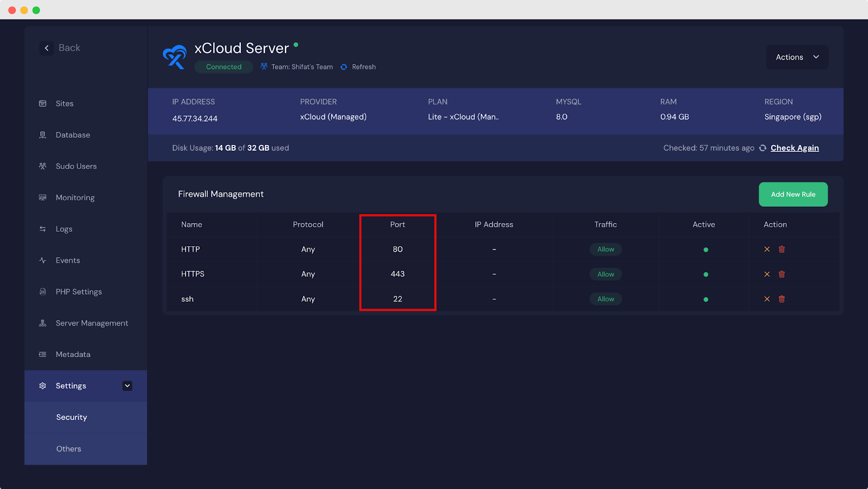Open the Others settings section
This screenshot has width=868, height=489.
(x=68, y=448)
